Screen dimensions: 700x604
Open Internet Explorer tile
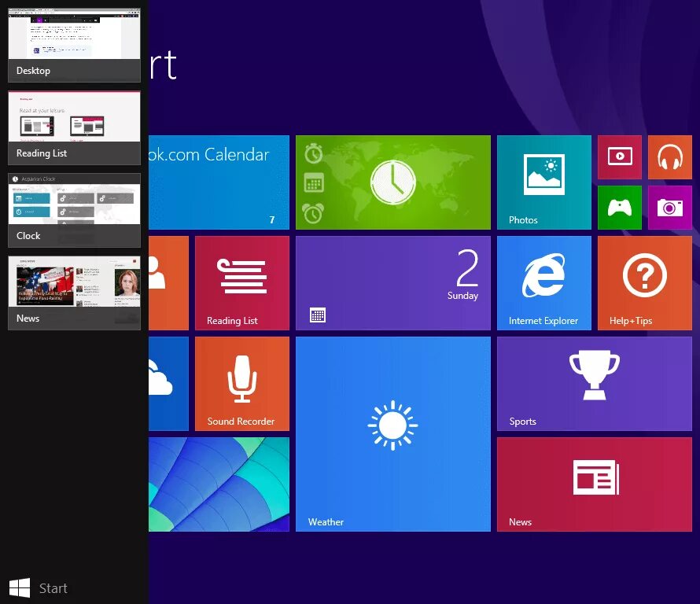click(543, 283)
